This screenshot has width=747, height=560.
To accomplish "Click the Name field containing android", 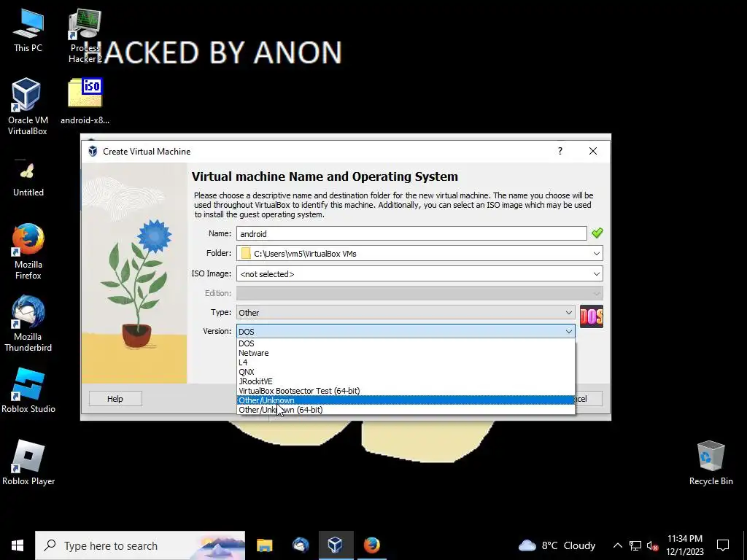I will (411, 233).
